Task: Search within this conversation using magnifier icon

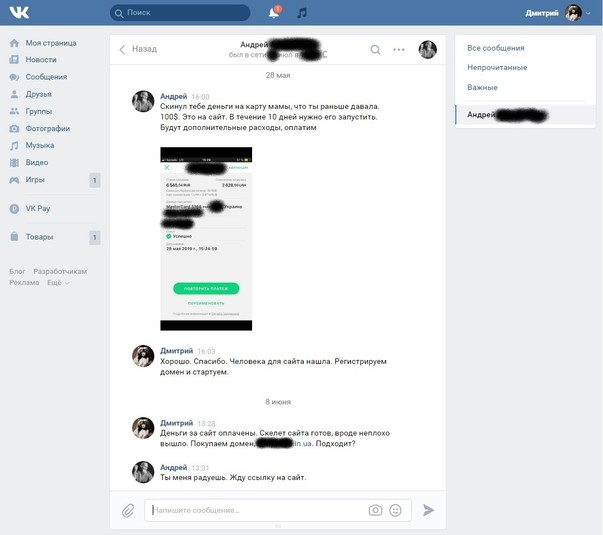Action: (x=375, y=50)
